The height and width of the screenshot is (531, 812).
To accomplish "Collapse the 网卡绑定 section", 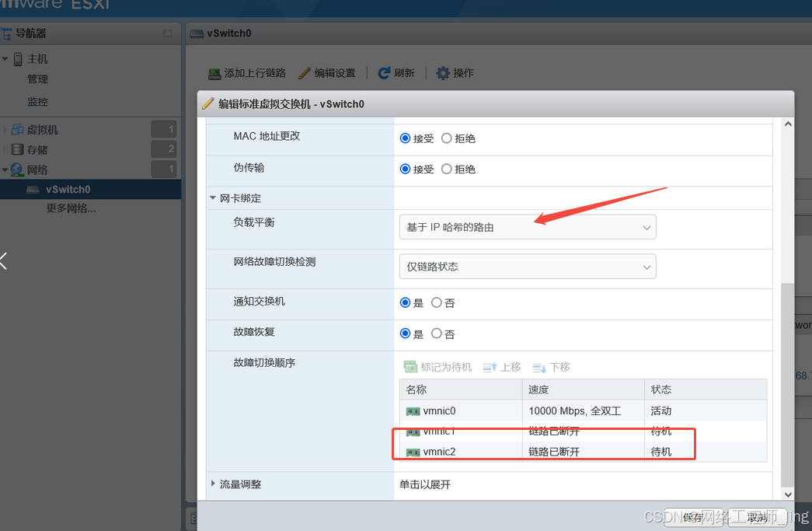I will point(212,198).
